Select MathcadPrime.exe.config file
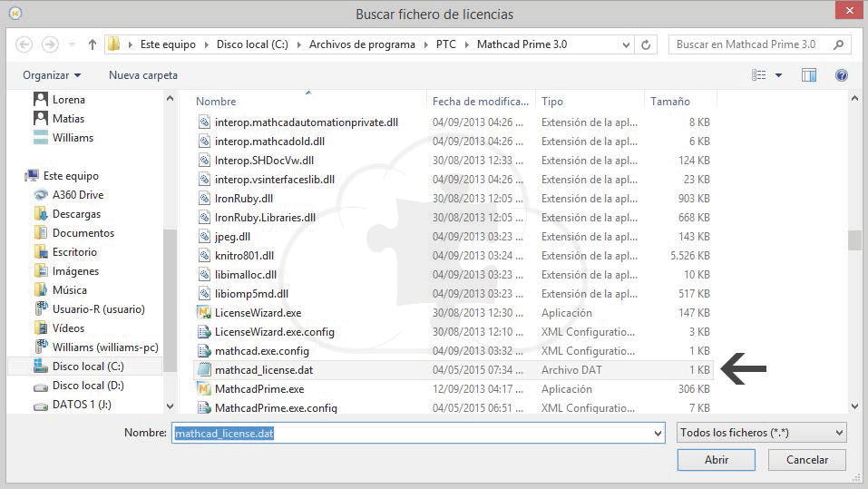868x489 pixels. tap(276, 408)
